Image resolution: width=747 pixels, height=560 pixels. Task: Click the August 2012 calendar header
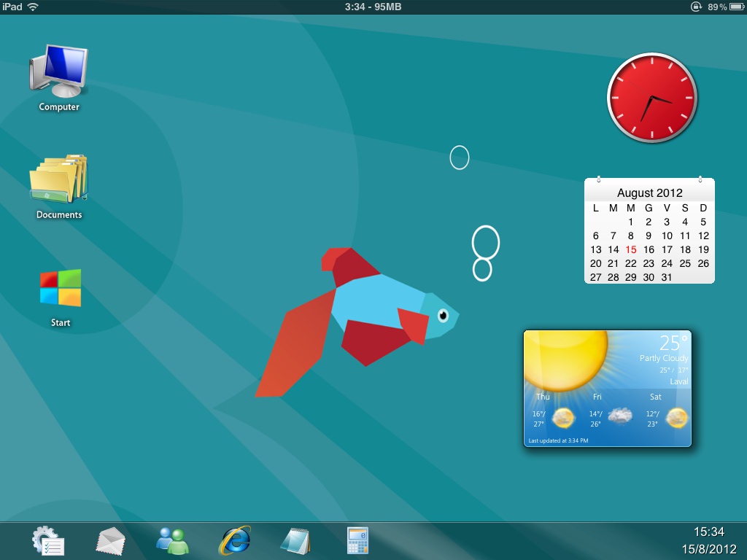pyautogui.click(x=650, y=192)
